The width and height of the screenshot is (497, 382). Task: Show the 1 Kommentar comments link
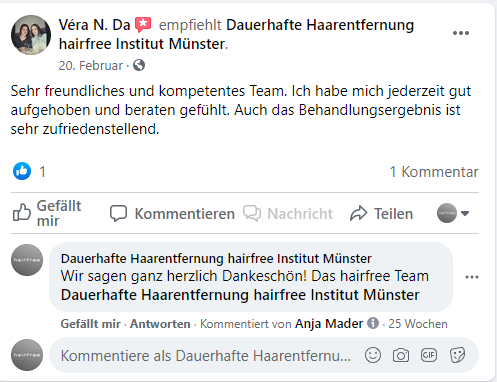click(x=434, y=172)
